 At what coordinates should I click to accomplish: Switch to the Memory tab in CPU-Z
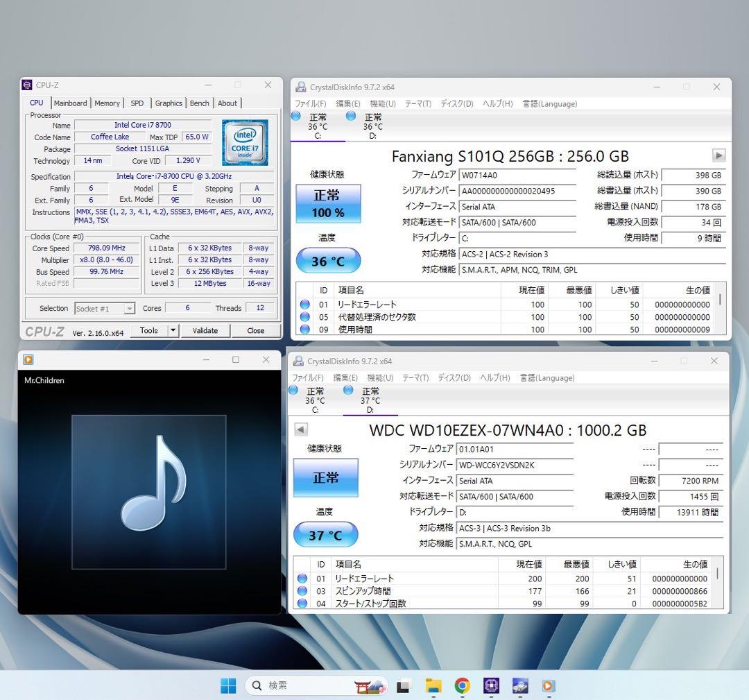click(107, 103)
